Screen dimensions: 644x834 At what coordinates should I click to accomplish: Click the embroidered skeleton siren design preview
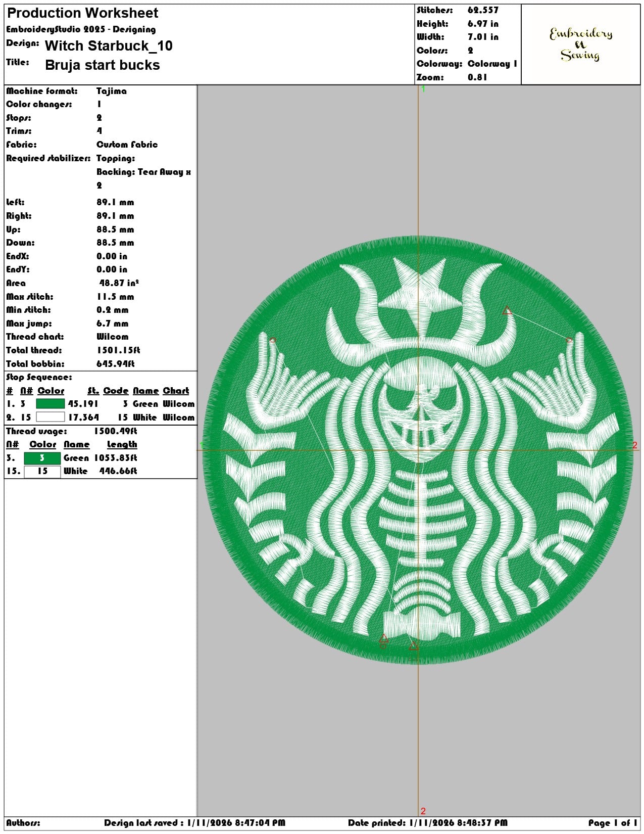(x=418, y=450)
